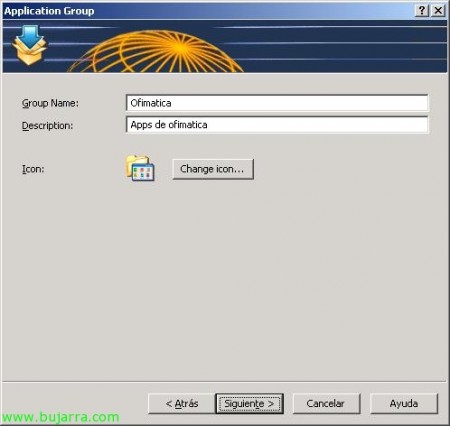Open the Change icon dialog
450x426 pixels.
click(213, 169)
